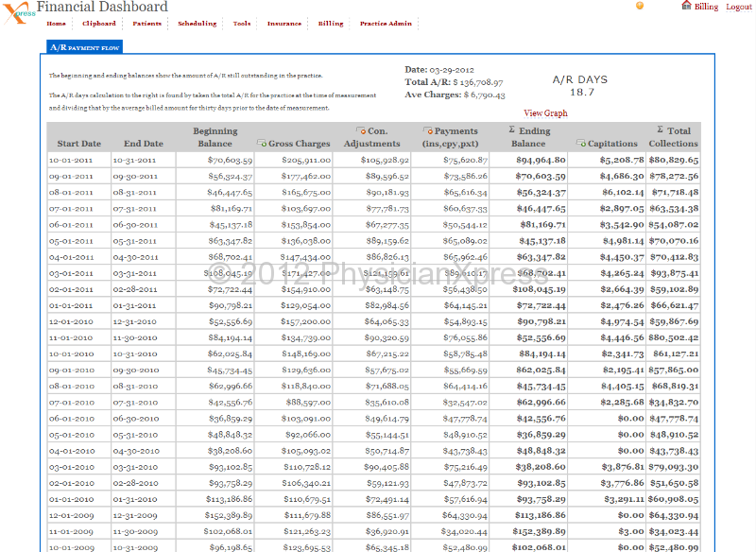The width and height of the screenshot is (756, 552).
Task: Open the Insurance menu
Action: (283, 24)
